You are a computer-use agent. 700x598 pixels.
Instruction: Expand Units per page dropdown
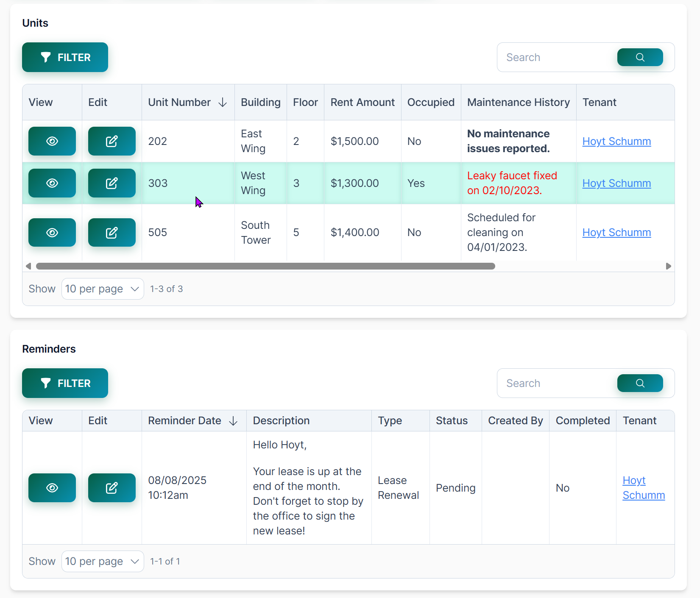click(x=103, y=289)
